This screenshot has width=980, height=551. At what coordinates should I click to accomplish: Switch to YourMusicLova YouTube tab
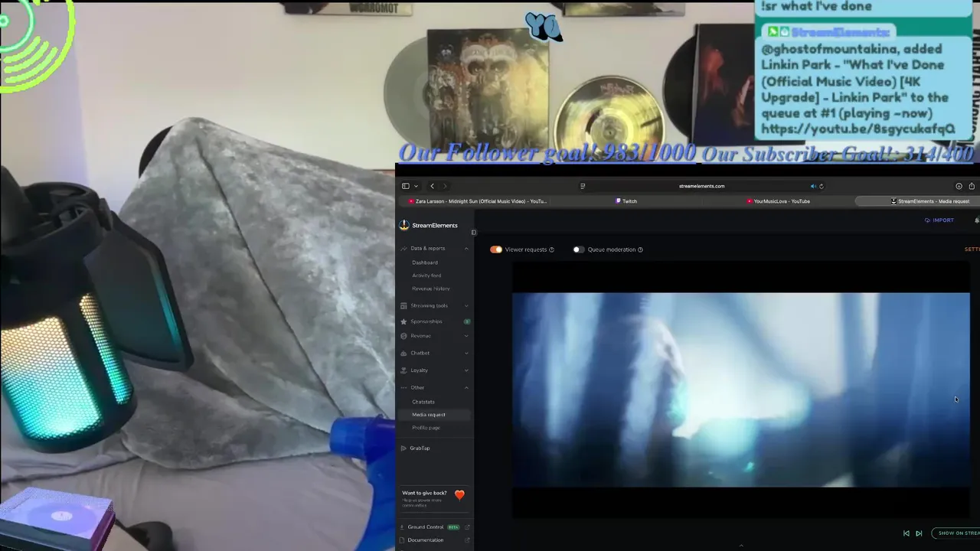[x=778, y=201]
